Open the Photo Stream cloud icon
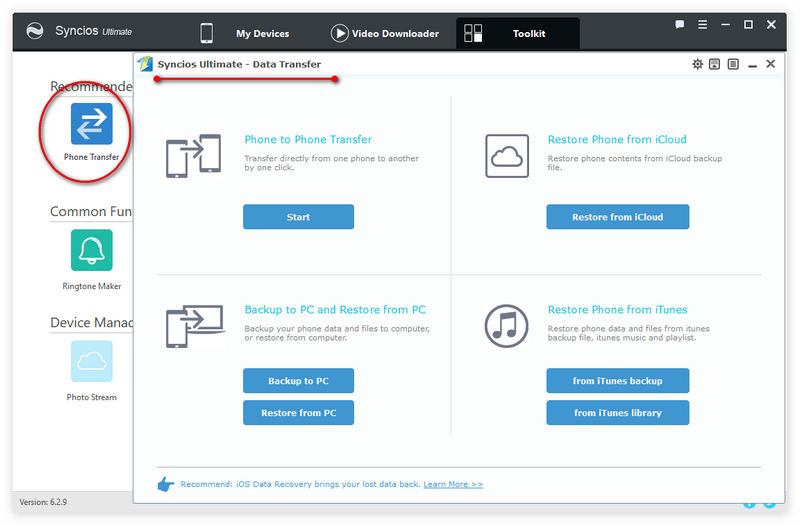Screen dimensions: 800x526 tap(91, 361)
